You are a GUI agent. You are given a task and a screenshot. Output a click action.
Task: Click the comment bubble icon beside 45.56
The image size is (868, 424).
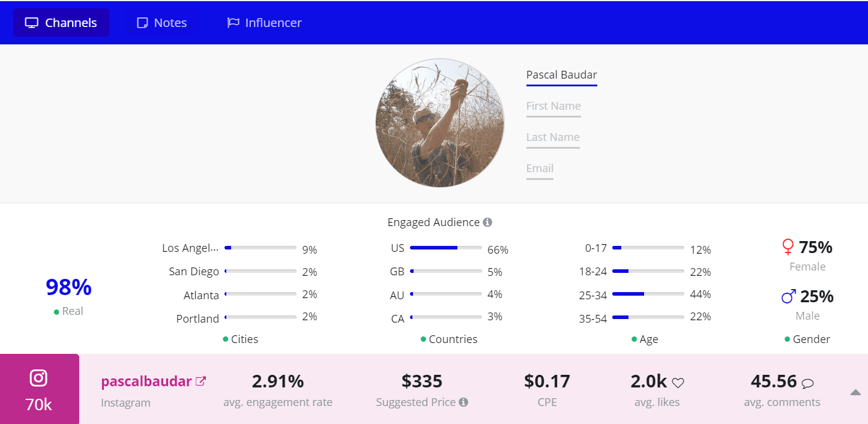click(808, 383)
